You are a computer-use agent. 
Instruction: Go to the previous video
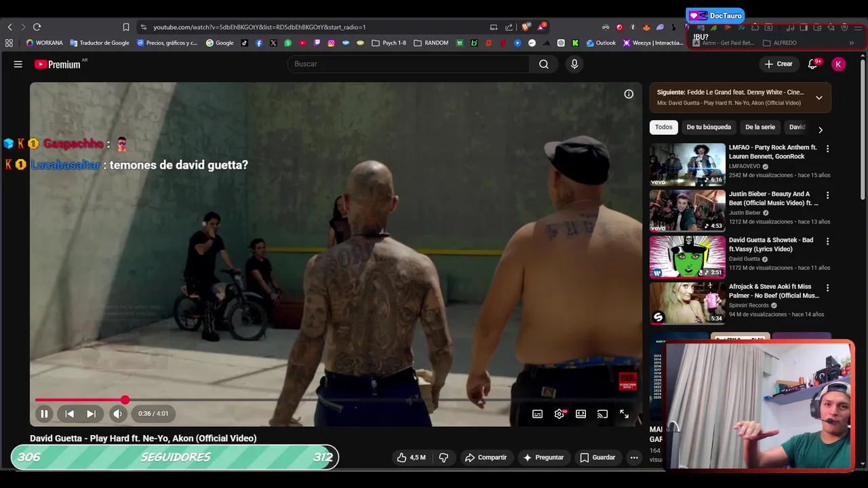click(69, 413)
